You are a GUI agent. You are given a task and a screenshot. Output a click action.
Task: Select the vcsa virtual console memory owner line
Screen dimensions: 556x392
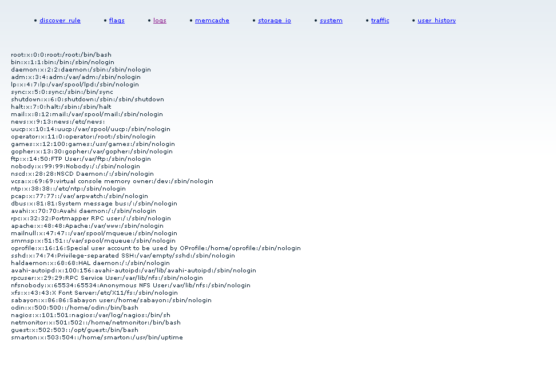tap(112, 181)
